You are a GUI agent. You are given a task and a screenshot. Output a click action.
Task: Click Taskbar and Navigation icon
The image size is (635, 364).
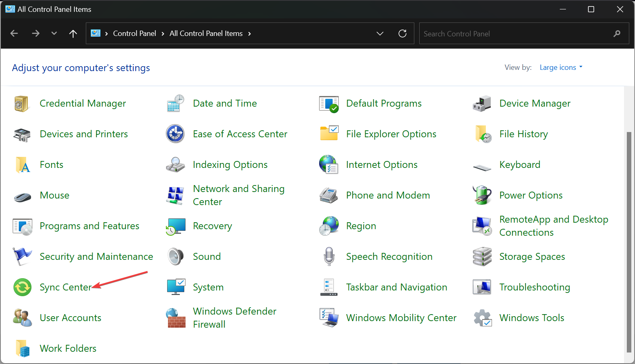[x=329, y=287]
